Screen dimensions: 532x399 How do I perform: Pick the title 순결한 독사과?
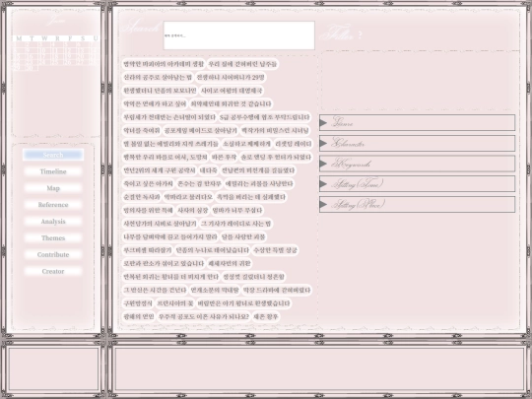[142, 197]
